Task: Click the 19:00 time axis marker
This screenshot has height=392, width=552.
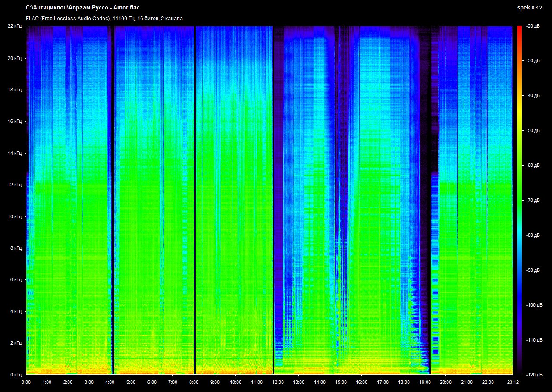Action: click(425, 382)
